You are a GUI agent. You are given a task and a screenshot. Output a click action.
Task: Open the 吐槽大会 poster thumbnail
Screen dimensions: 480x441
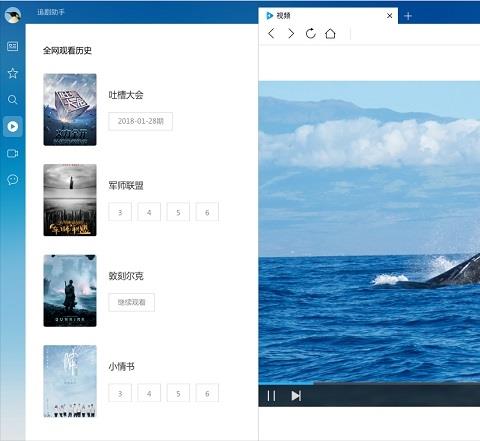(x=70, y=110)
